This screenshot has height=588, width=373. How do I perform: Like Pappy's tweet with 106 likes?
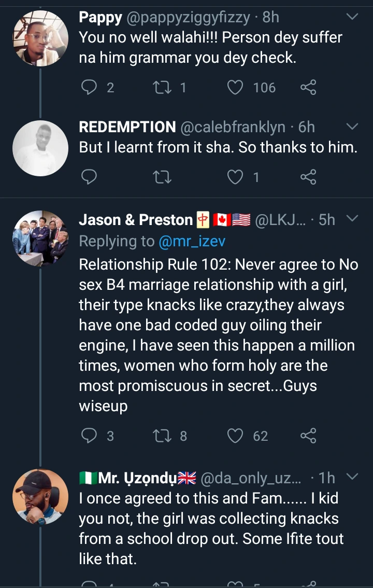click(x=236, y=88)
